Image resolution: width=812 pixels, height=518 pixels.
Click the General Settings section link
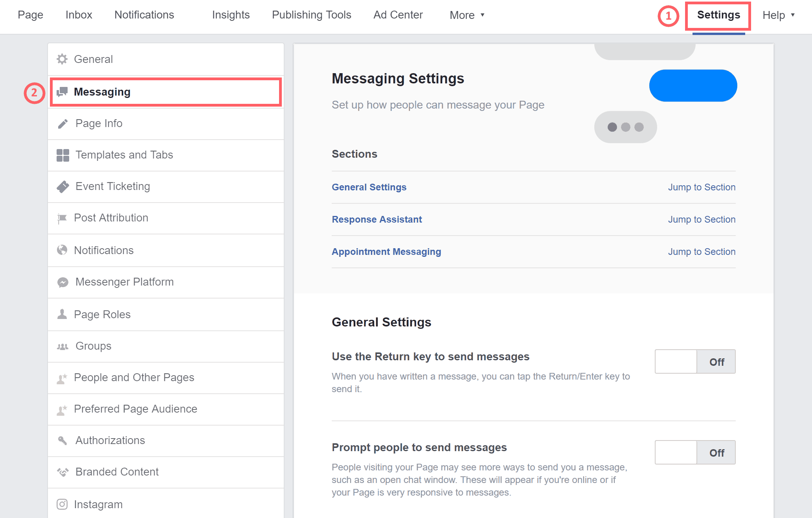369,187
